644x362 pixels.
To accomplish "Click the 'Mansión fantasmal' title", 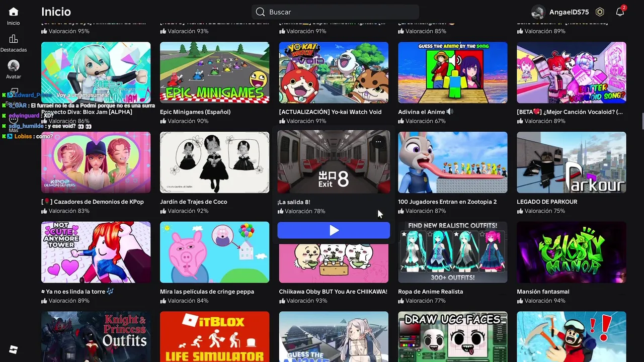I will pyautogui.click(x=543, y=292).
